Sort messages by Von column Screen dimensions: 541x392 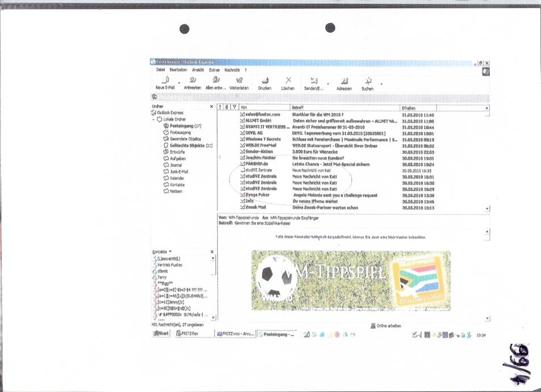pyautogui.click(x=265, y=107)
